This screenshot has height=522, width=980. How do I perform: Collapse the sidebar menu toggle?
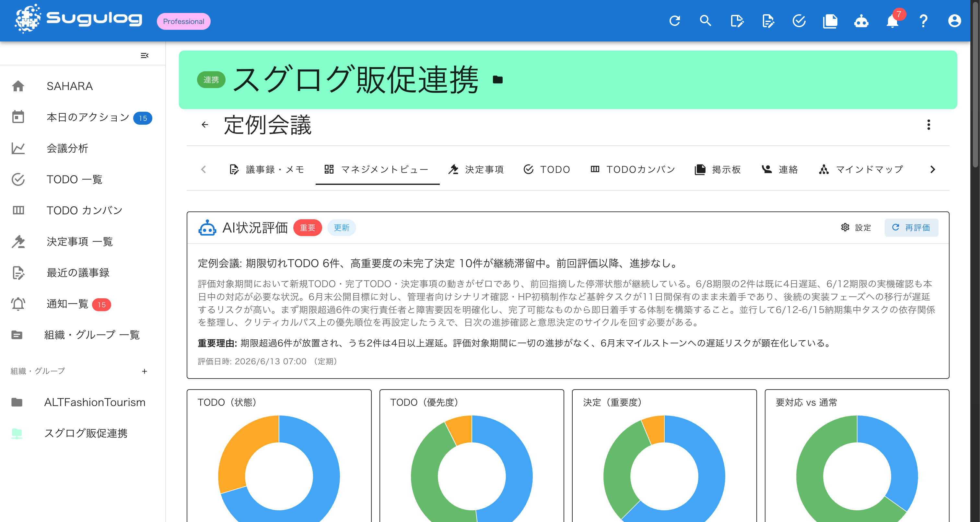[x=145, y=55]
